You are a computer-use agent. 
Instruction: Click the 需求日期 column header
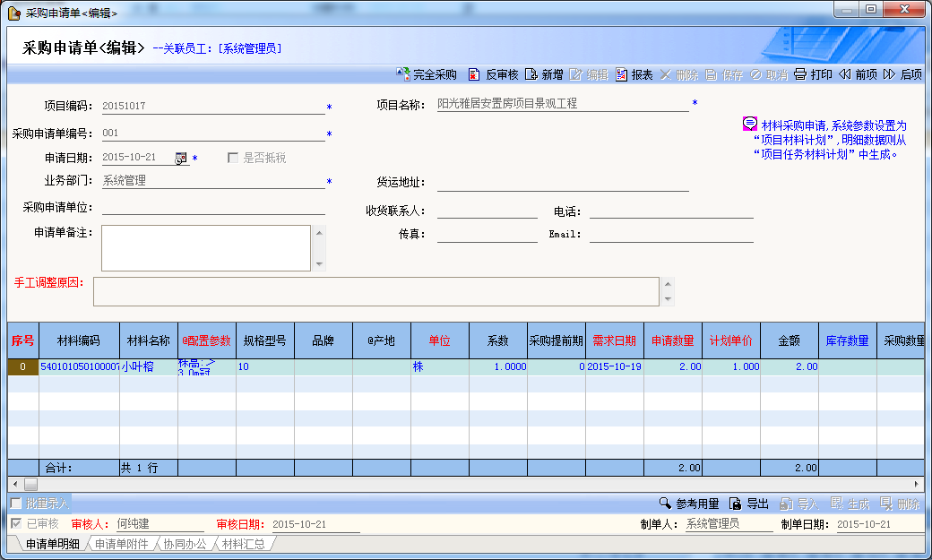click(614, 340)
